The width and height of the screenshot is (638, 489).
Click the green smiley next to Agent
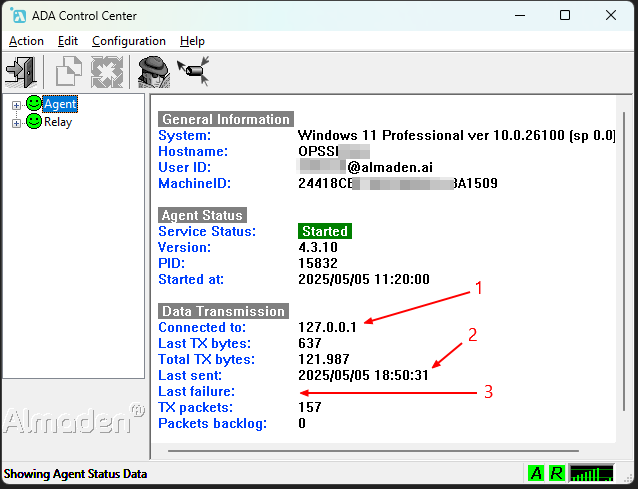[34, 103]
